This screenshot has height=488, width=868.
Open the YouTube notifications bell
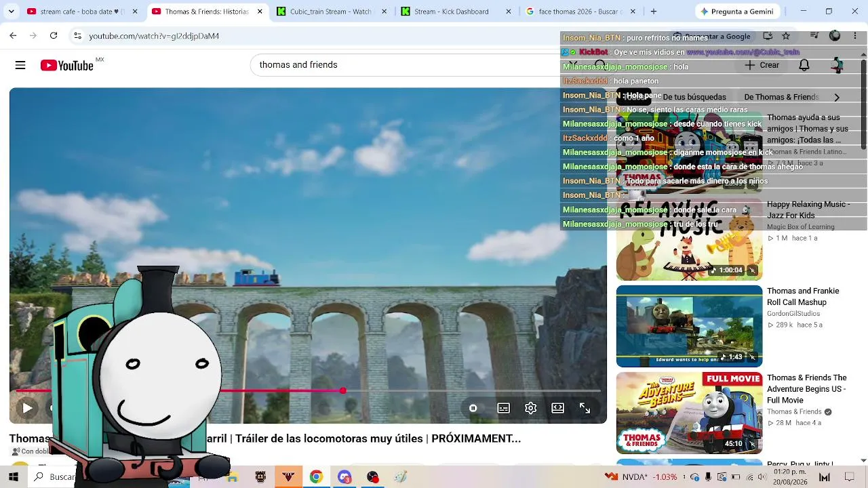(x=804, y=65)
